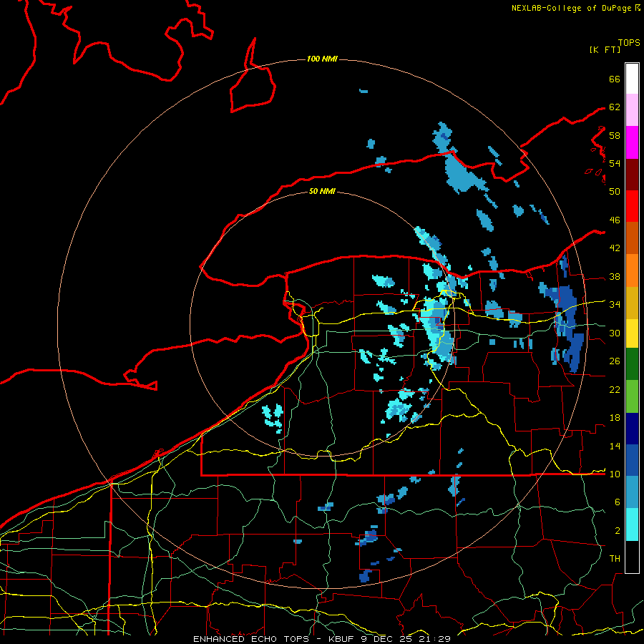The image size is (644, 644).
Task: Click the "100 NMI" range ring label
Action: (322, 59)
